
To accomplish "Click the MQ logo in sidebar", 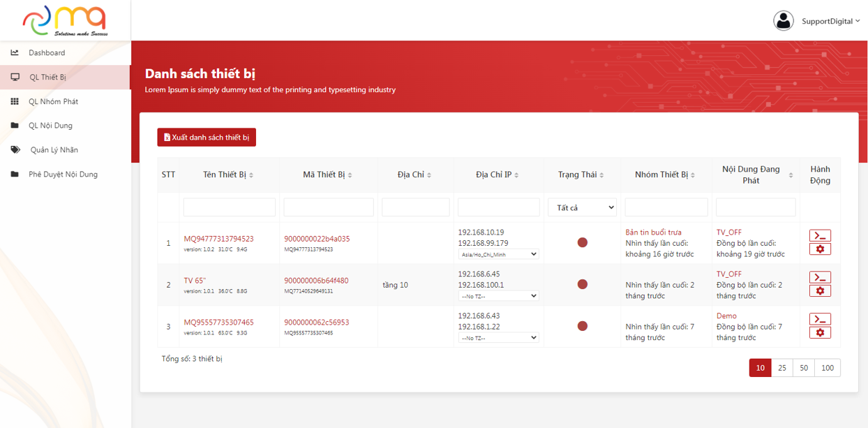I will coord(65,20).
